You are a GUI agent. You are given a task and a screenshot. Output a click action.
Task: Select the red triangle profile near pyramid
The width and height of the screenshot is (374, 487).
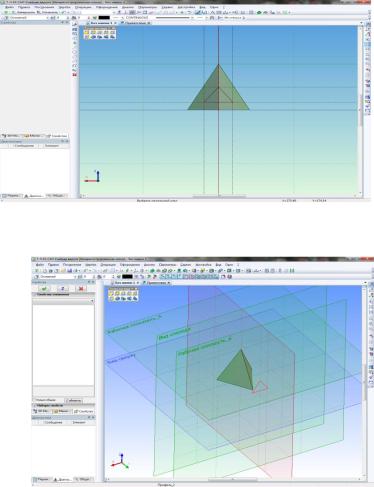click(260, 387)
